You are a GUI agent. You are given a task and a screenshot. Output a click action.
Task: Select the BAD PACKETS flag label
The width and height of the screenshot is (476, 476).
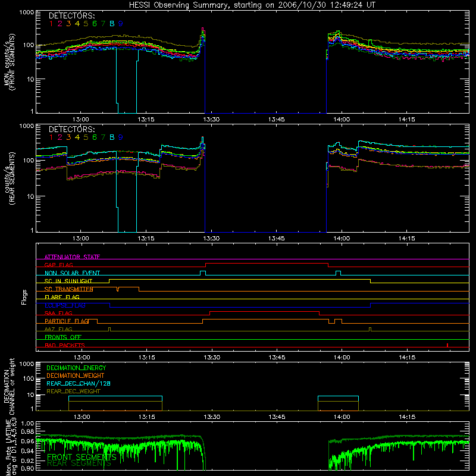tap(65, 345)
